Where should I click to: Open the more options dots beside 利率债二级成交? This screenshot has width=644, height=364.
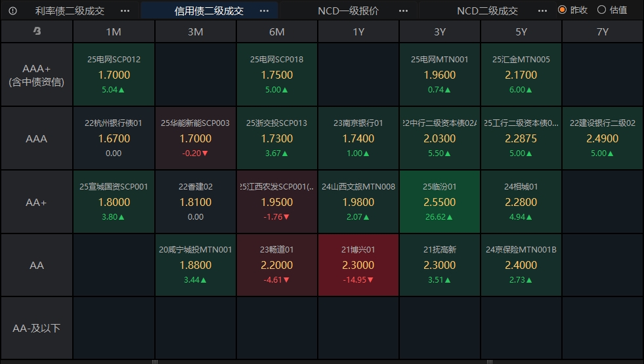tap(125, 10)
